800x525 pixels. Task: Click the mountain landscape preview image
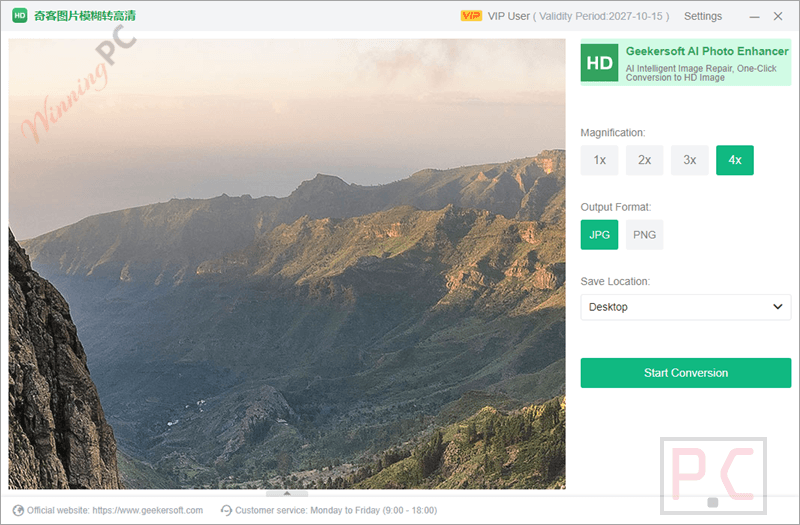[287, 264]
